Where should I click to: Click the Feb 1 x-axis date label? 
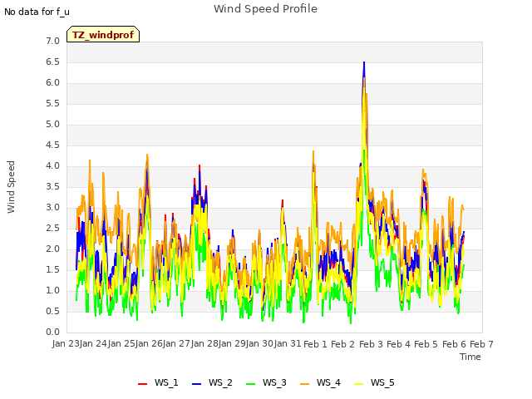[315, 344]
